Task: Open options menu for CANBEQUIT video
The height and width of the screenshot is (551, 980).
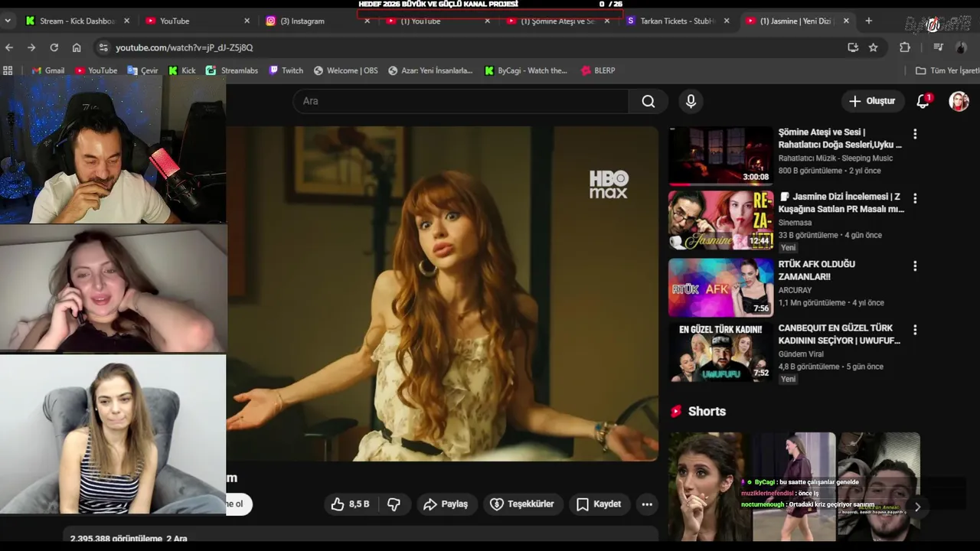Action: 914,330
